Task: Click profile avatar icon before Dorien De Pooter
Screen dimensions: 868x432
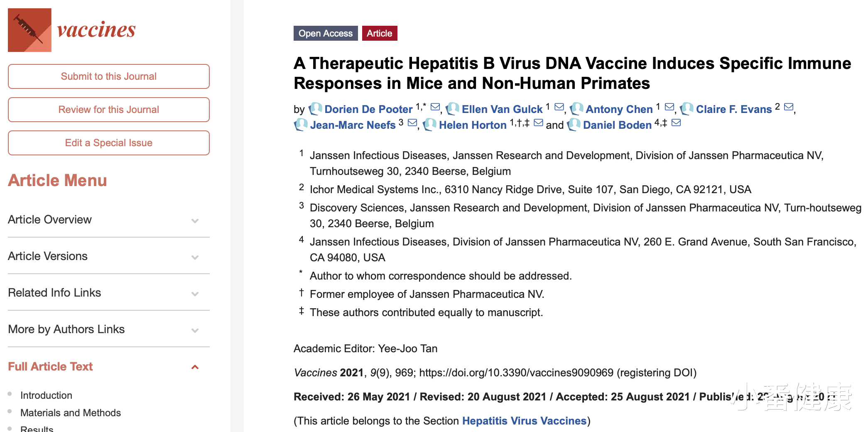Action: [x=315, y=109]
